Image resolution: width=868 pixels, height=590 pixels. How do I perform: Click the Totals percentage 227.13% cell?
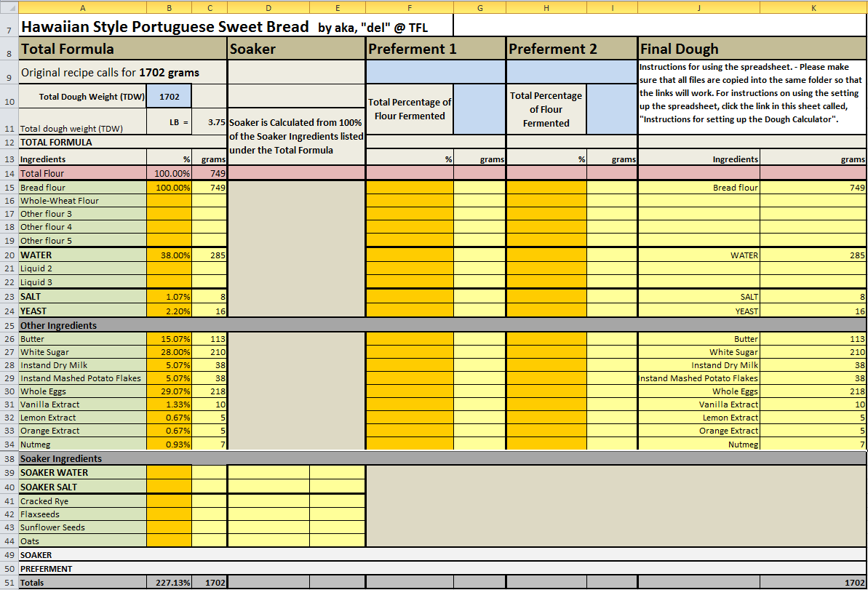coord(170,582)
